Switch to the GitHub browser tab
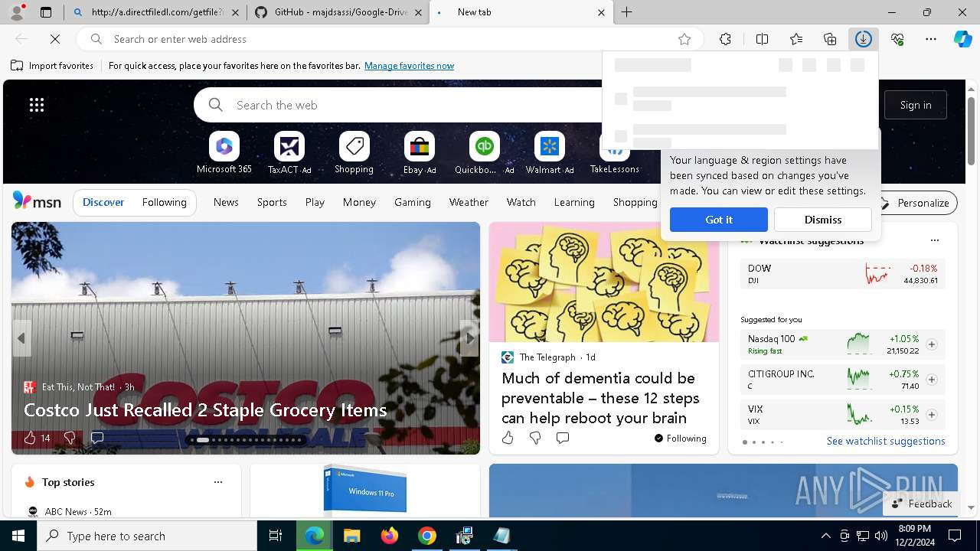This screenshot has height=551, width=980. pyautogui.click(x=338, y=12)
